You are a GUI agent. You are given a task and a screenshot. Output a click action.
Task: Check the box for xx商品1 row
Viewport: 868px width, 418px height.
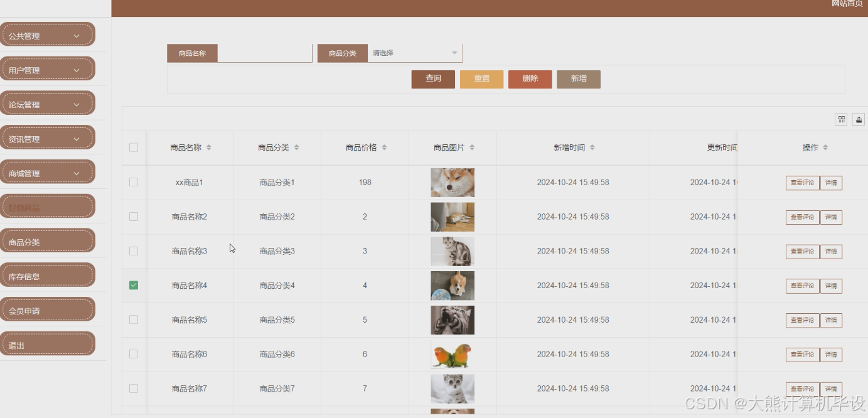134,182
